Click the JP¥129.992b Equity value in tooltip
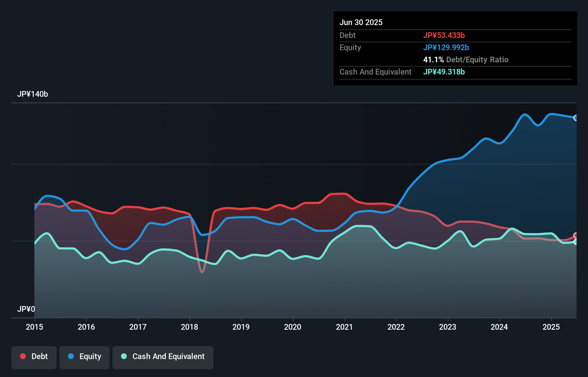Screen dimensions: 588x377 pyautogui.click(x=447, y=47)
